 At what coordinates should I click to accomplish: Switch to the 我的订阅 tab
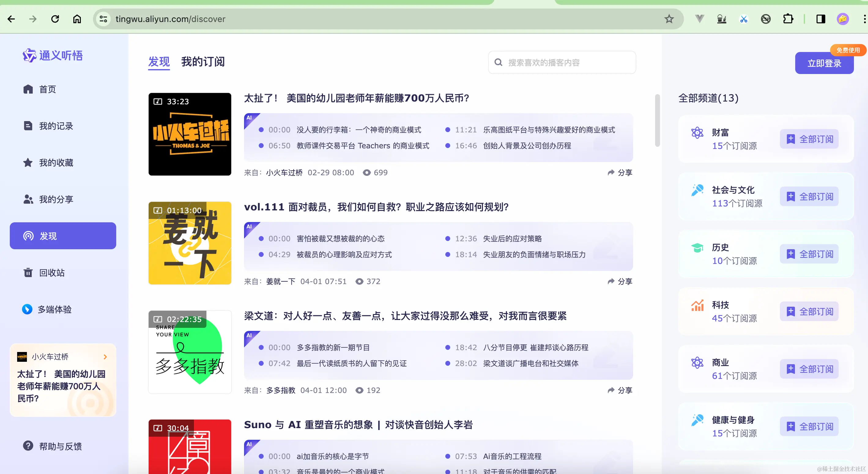pos(203,62)
